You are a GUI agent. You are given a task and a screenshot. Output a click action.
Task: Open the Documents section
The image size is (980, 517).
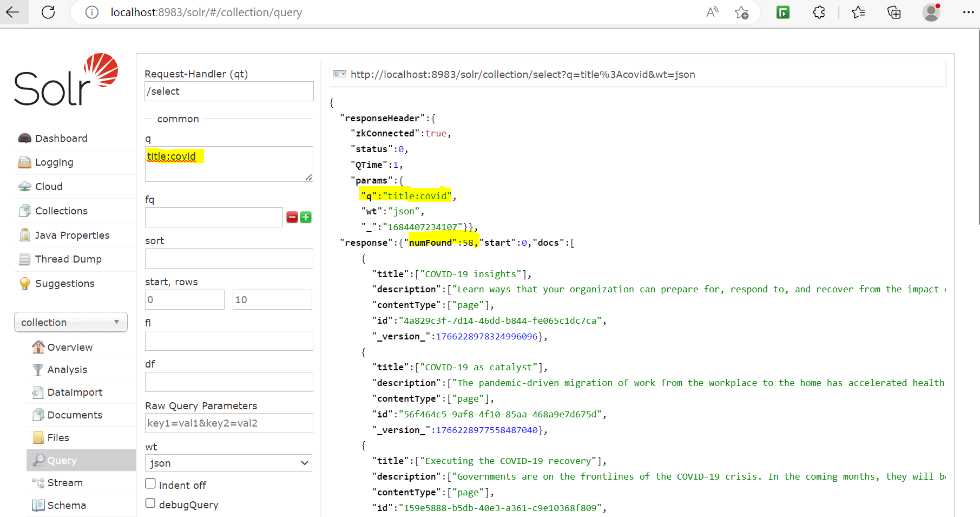[x=75, y=415]
